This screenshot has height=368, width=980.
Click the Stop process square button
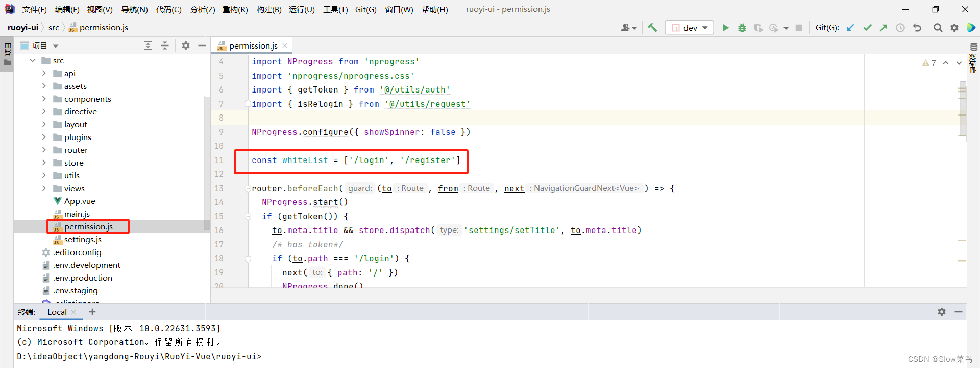point(799,28)
